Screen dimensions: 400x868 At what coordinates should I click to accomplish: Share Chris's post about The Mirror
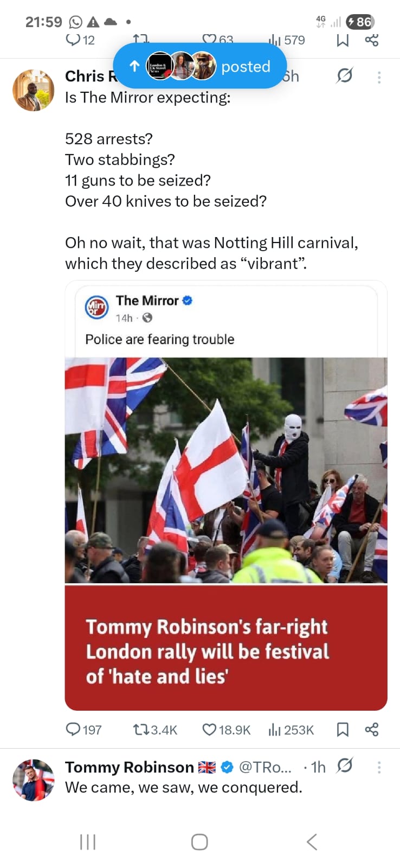372,730
